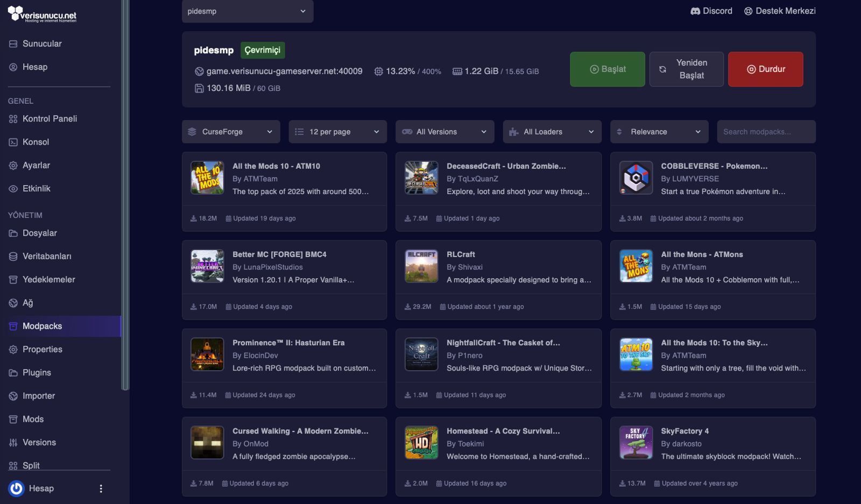Open the Discord link

pos(711,11)
